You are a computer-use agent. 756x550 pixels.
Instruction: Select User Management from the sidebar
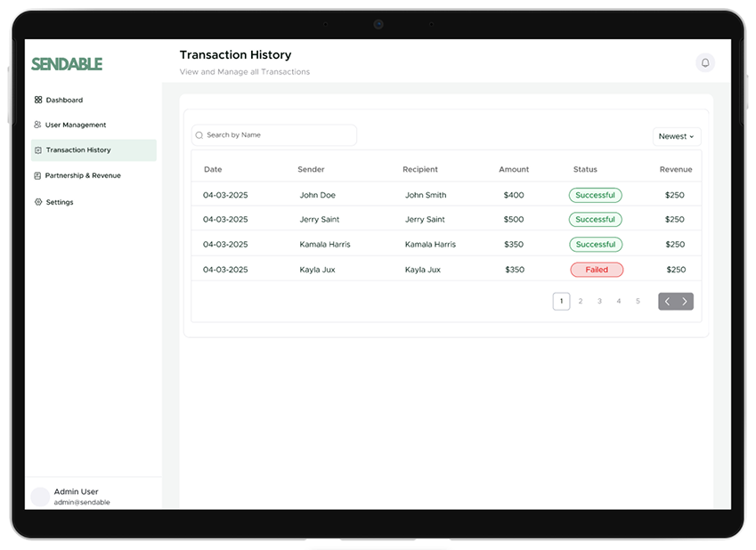pyautogui.click(x=76, y=125)
